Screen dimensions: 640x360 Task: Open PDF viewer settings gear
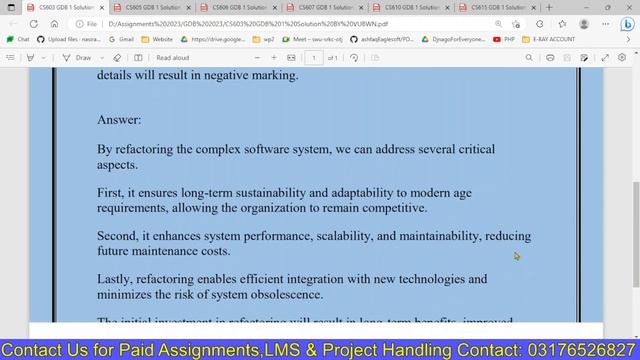pyautogui.click(x=622, y=58)
